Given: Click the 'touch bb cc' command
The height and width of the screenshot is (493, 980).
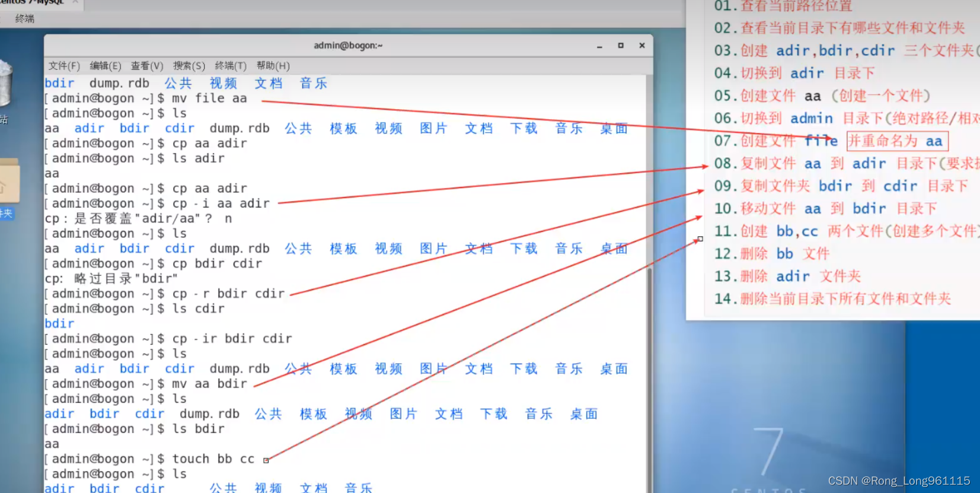Looking at the screenshot, I should pos(213,459).
